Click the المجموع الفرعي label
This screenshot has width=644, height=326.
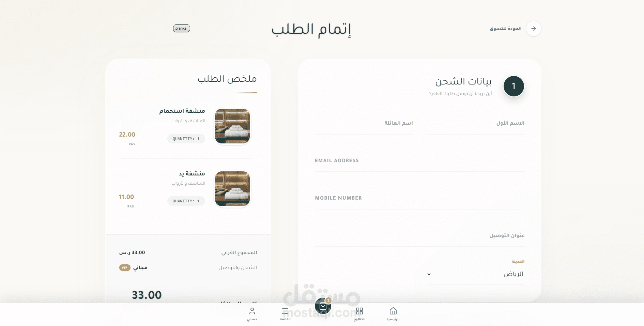click(239, 253)
